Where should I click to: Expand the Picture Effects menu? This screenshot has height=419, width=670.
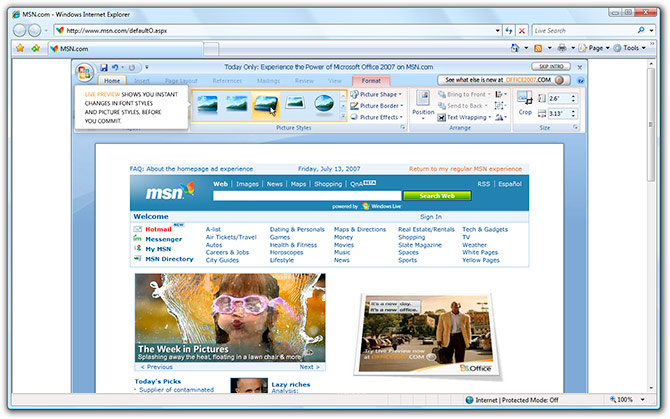pyautogui.click(x=378, y=117)
